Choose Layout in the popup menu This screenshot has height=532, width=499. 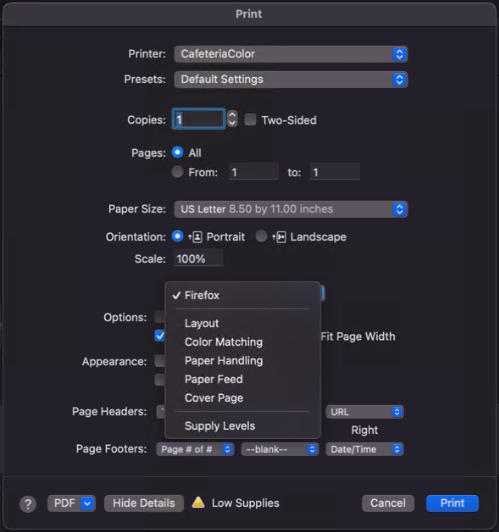[243, 323]
